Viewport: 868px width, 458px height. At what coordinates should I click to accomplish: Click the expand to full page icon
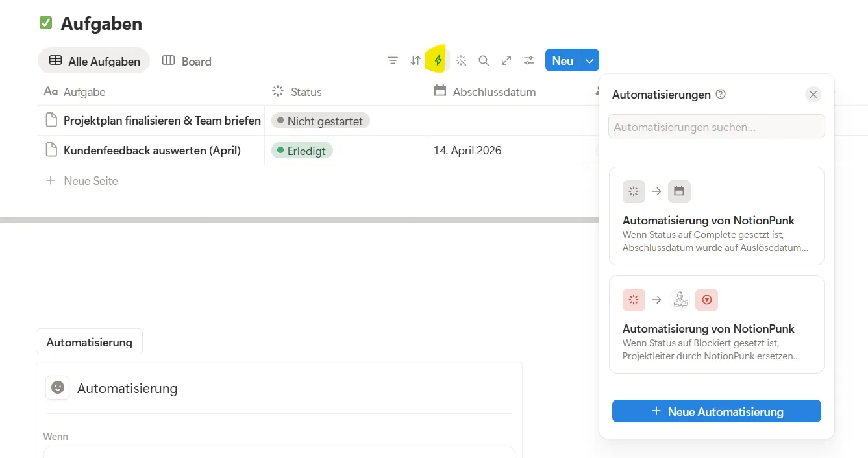pos(506,61)
